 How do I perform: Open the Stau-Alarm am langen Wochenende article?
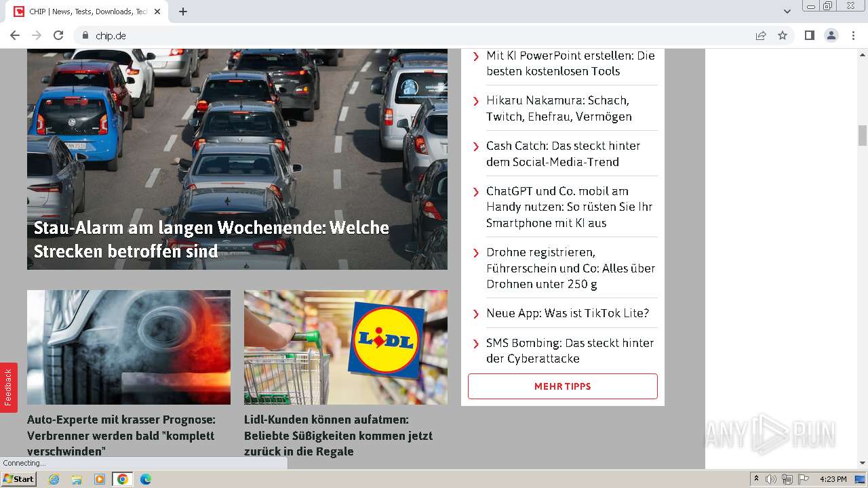click(x=212, y=239)
